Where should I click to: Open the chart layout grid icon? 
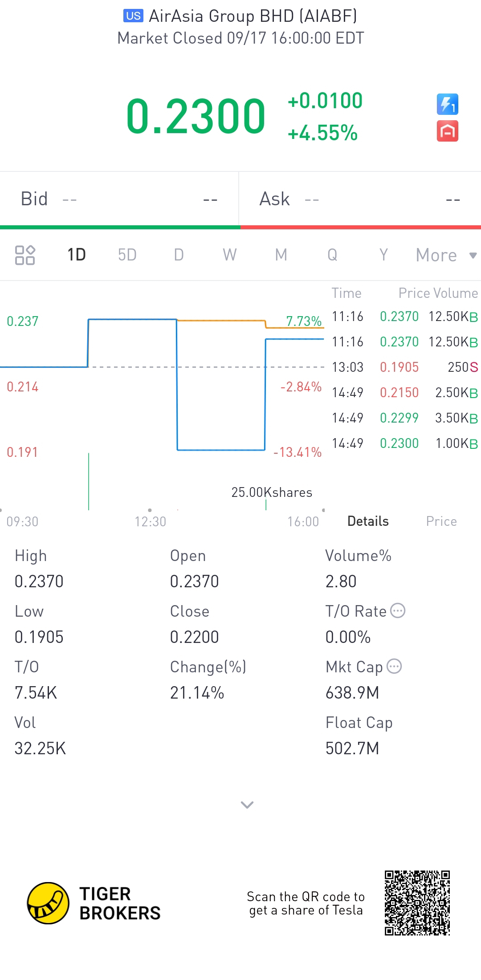click(x=25, y=255)
